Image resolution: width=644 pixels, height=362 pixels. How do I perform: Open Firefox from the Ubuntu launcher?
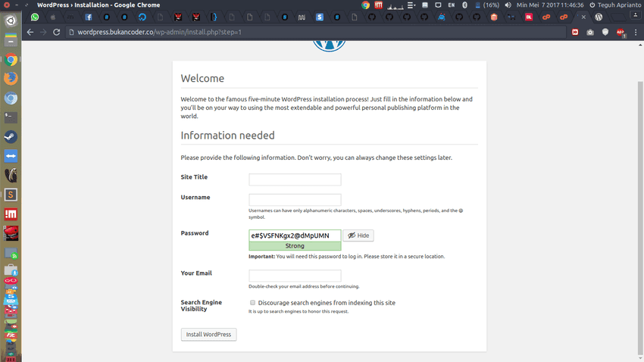coord(11,78)
